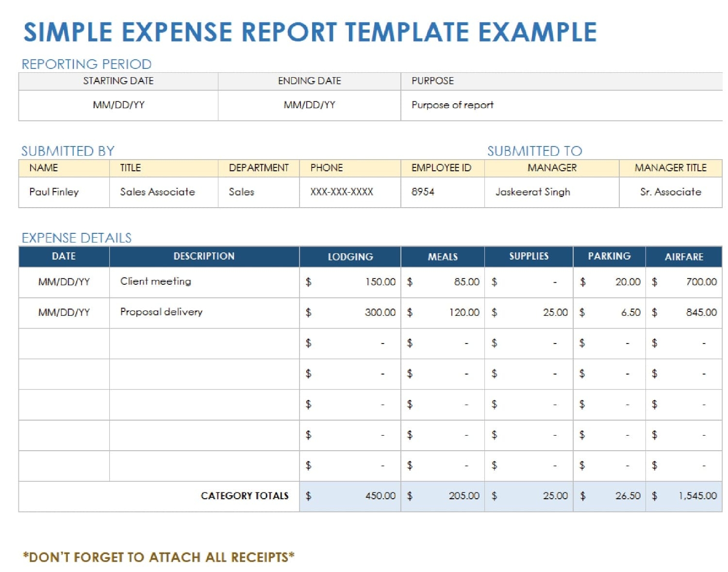Select the Client meeting description cell

coord(155,281)
